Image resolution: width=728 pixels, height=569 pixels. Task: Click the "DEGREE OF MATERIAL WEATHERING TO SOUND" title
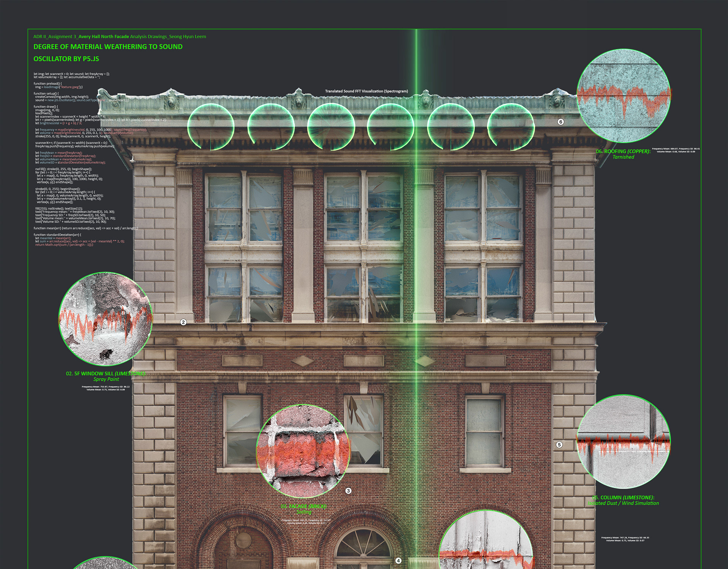pyautogui.click(x=108, y=47)
